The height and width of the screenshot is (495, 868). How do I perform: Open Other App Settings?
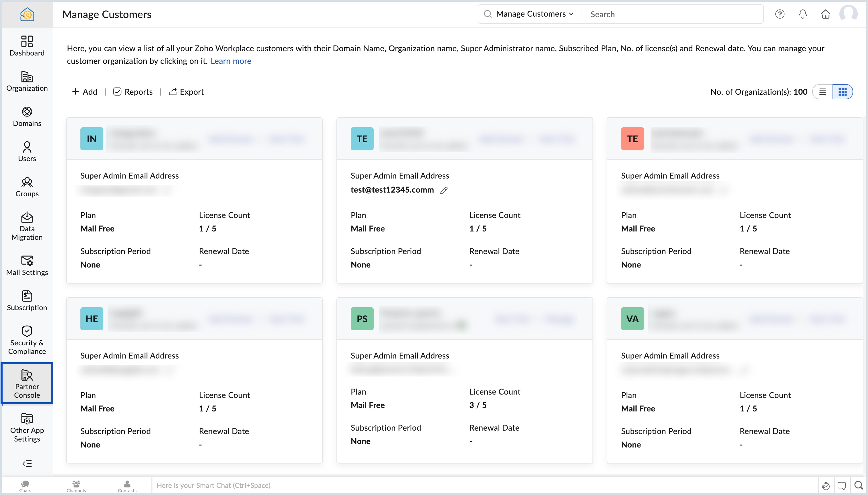pyautogui.click(x=27, y=428)
